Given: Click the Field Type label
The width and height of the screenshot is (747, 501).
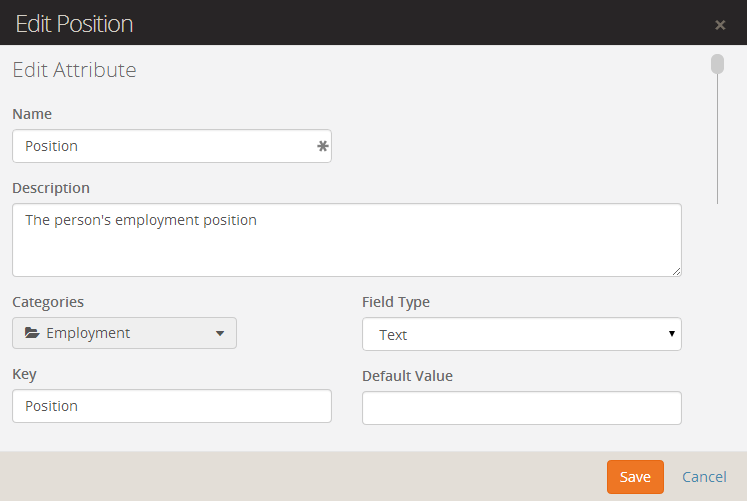Looking at the screenshot, I should pyautogui.click(x=396, y=302).
